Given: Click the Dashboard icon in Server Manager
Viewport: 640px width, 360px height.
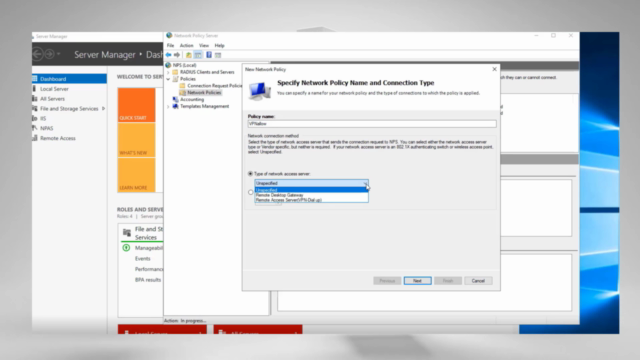Looking at the screenshot, I should click(35, 79).
